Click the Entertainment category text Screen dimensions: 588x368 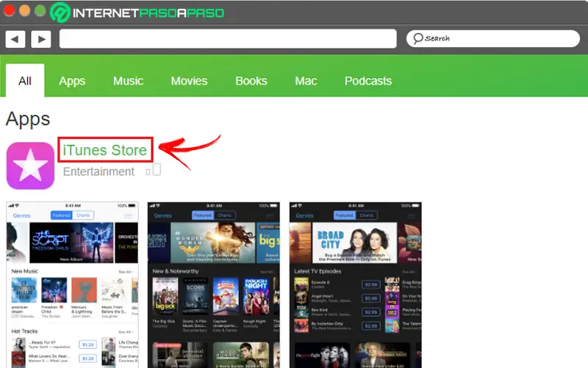coord(98,171)
